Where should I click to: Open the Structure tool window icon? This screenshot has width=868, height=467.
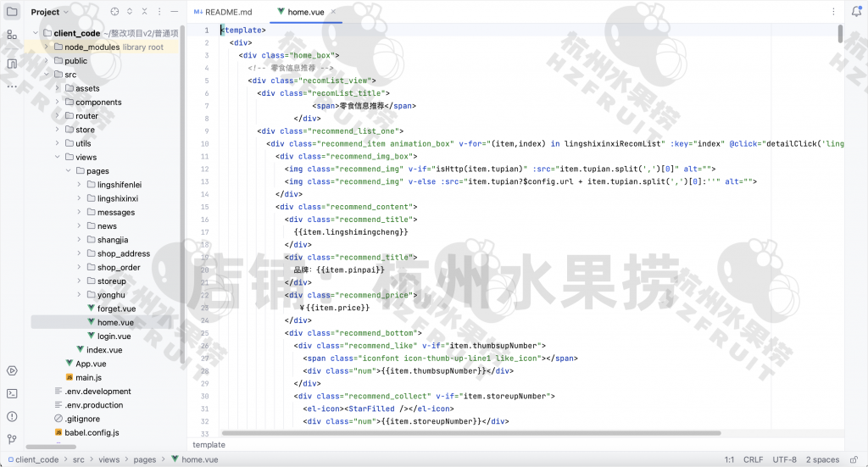point(11,35)
